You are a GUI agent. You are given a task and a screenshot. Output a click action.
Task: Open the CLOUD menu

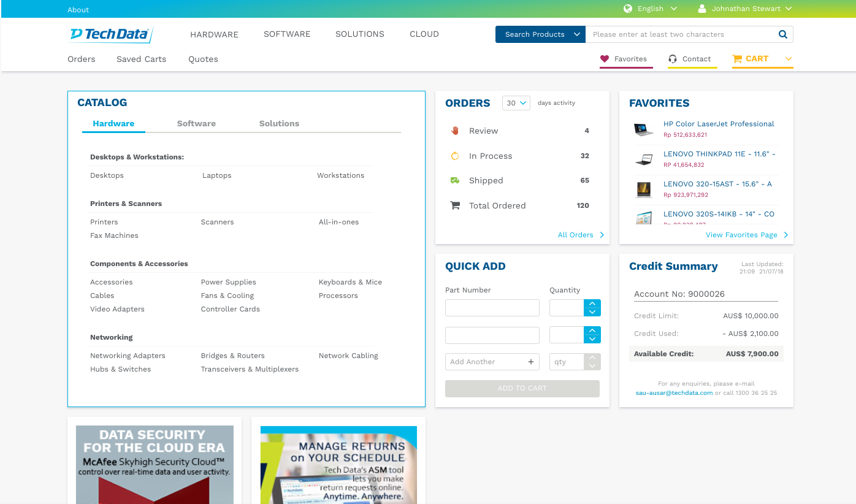424,34
